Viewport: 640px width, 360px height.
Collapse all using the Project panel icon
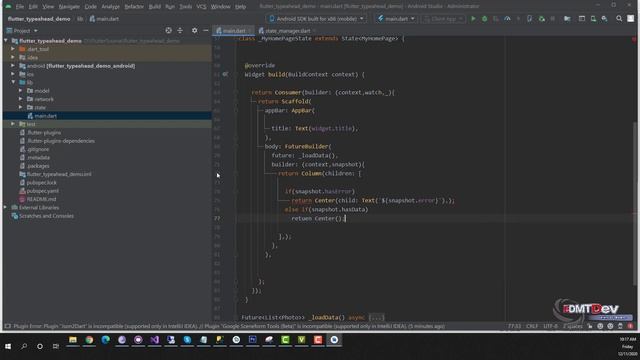(180, 31)
